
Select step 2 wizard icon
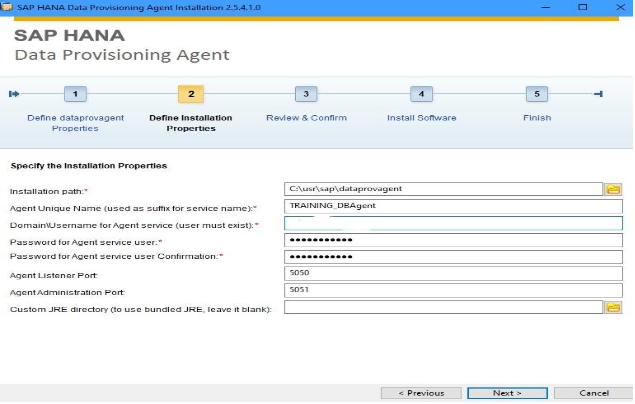coord(190,94)
